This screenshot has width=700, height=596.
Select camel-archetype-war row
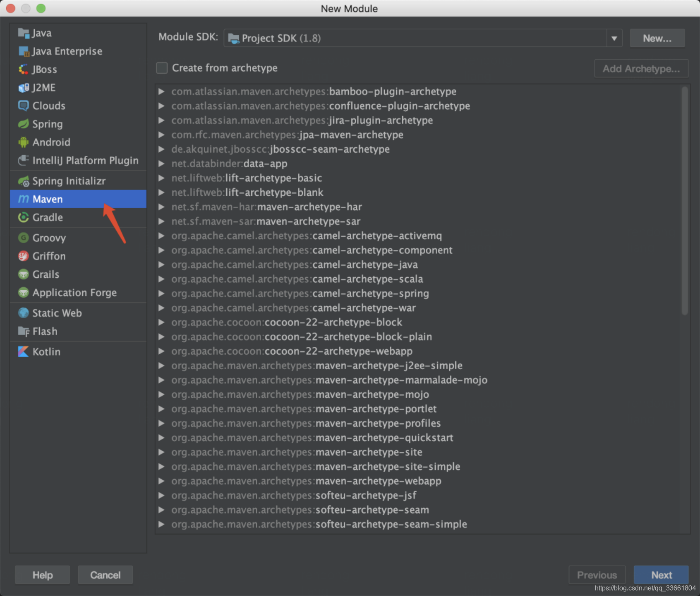point(419,308)
